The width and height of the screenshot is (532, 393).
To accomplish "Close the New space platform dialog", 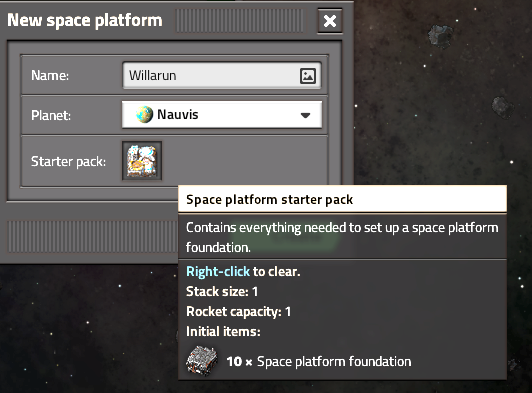I will click(x=330, y=21).
